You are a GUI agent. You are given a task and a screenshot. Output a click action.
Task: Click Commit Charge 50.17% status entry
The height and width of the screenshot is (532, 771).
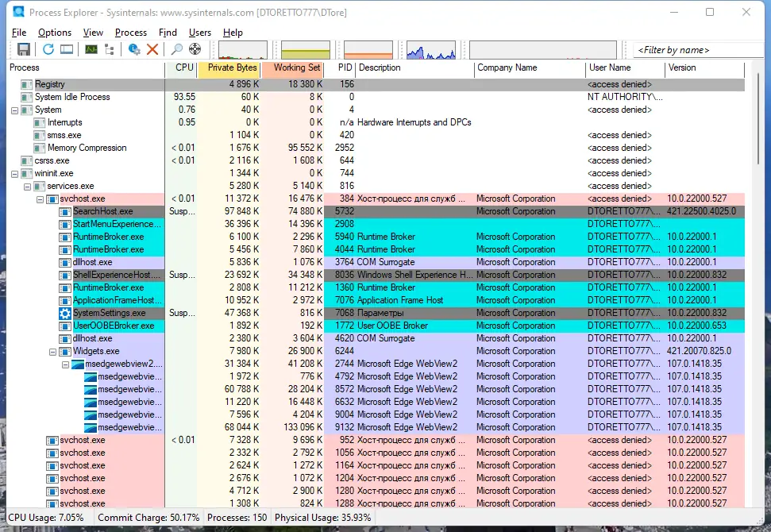pos(148,518)
